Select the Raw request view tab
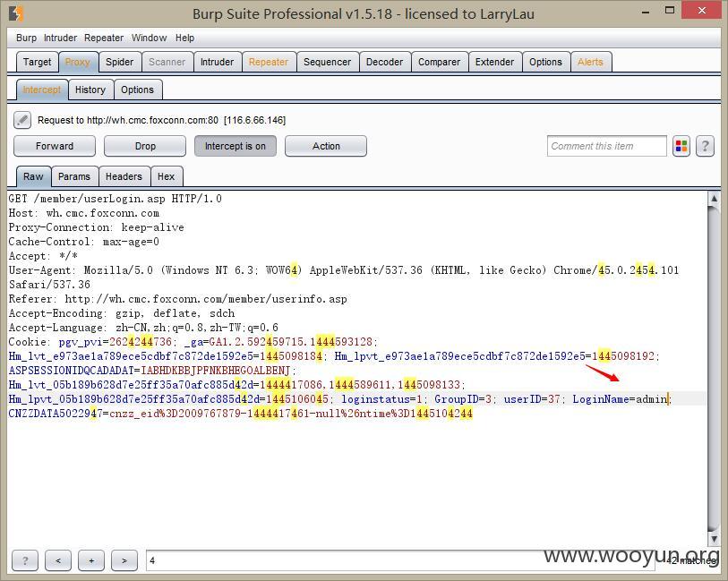The width and height of the screenshot is (728, 581). (33, 176)
